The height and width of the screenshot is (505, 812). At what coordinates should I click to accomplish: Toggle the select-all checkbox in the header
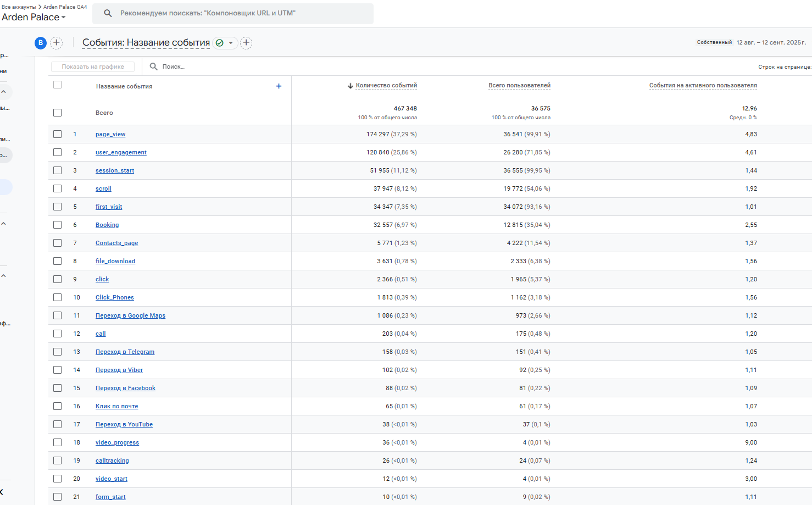58,85
